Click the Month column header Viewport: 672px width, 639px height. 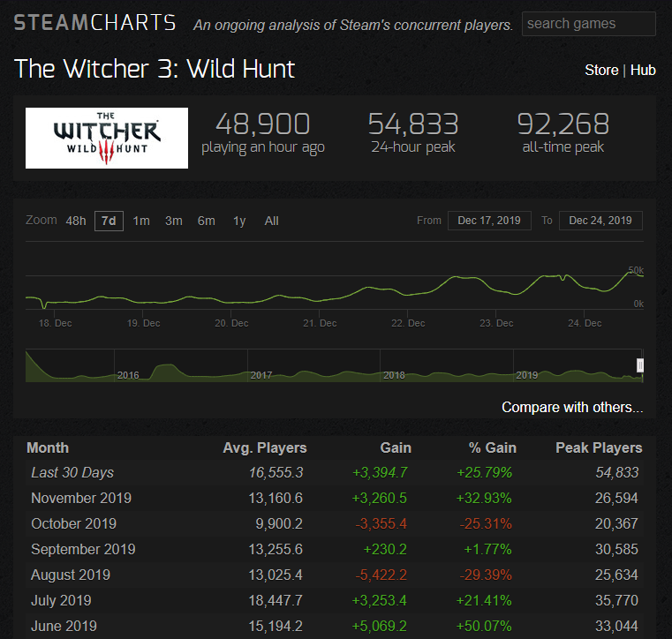pyautogui.click(x=48, y=448)
